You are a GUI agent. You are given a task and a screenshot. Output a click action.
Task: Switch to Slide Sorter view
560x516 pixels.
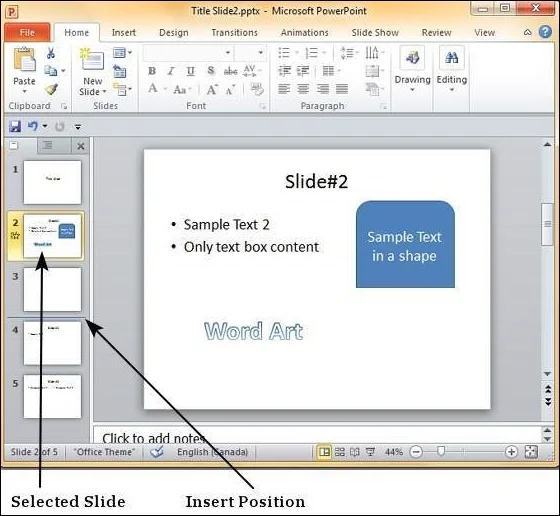coord(340,452)
